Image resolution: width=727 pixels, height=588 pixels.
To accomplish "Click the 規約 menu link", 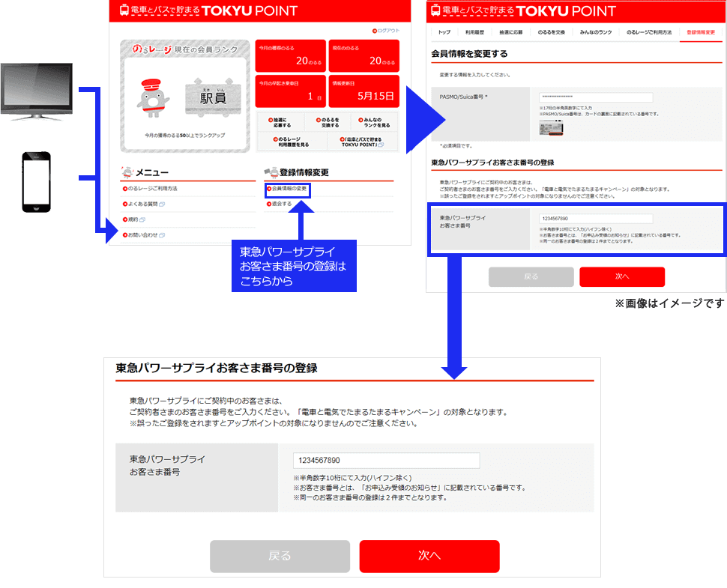I will click(x=133, y=219).
